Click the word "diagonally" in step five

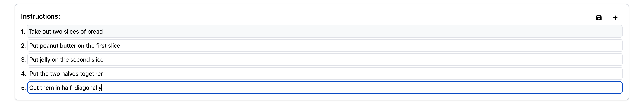point(88,88)
